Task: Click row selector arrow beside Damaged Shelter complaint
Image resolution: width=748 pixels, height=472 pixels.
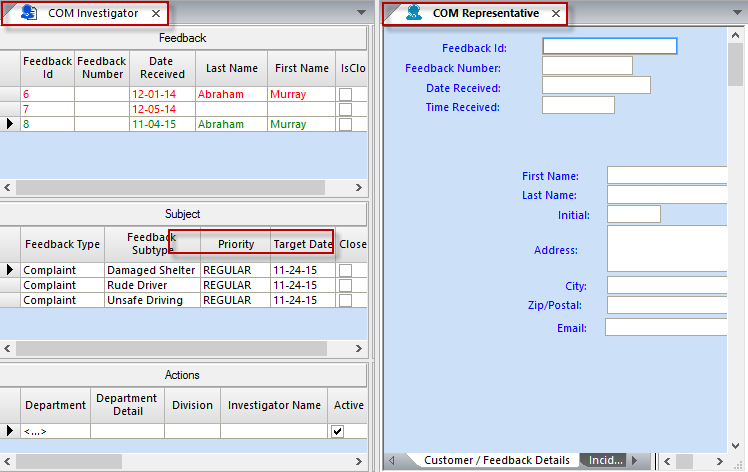Action: (10, 270)
